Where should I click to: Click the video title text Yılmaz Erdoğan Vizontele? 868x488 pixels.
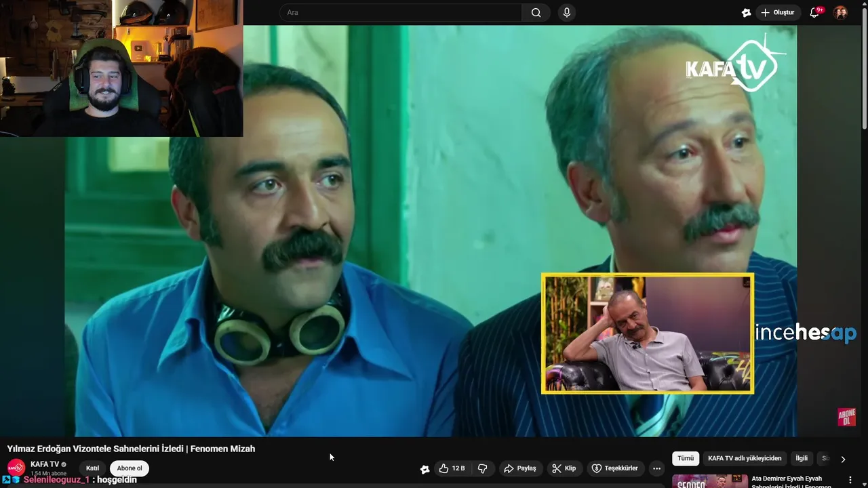[131, 449]
